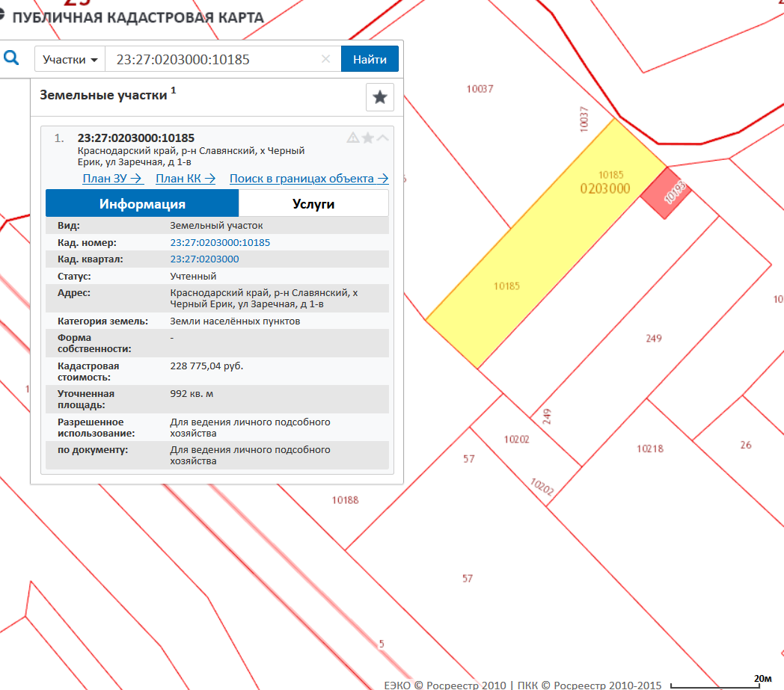Open the Кад. номер link 23:27:0203000:10185

(x=220, y=242)
